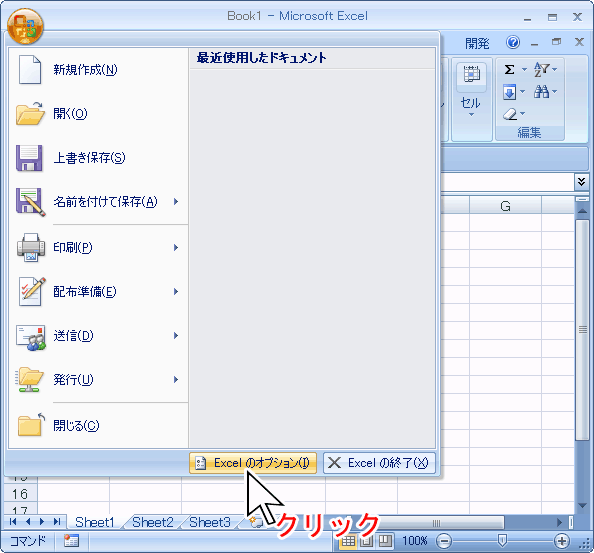Select column G header
Viewport: 594px width, 553px height.
pos(505,206)
